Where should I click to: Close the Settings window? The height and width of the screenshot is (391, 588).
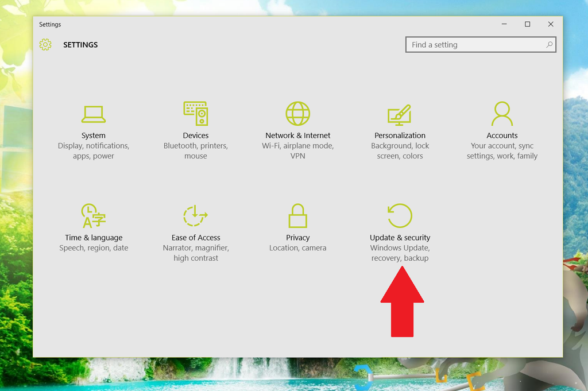coord(551,24)
